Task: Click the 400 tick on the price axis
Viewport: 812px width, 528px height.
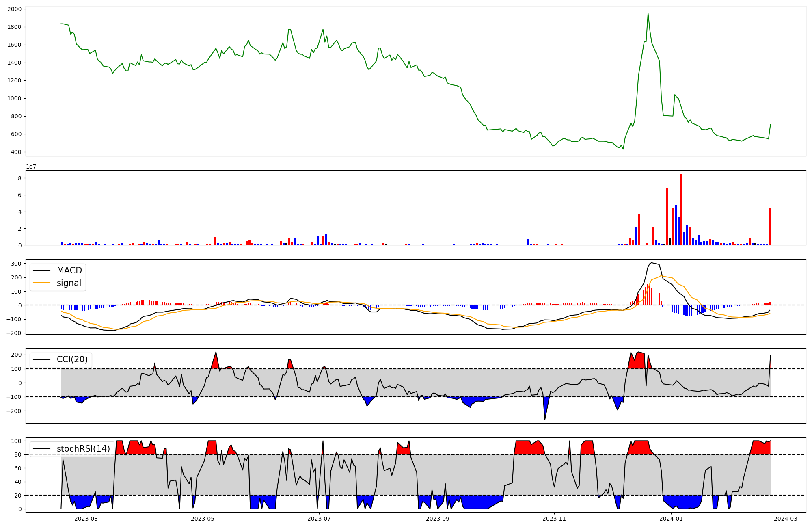Action: click(x=17, y=152)
